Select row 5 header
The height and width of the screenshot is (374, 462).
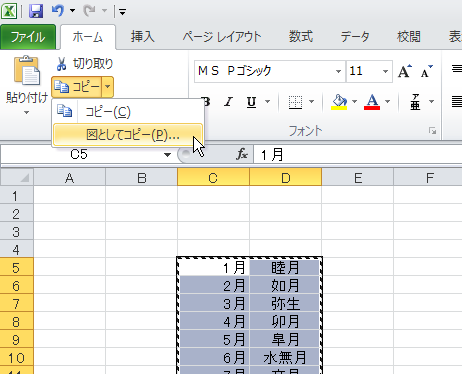17,267
